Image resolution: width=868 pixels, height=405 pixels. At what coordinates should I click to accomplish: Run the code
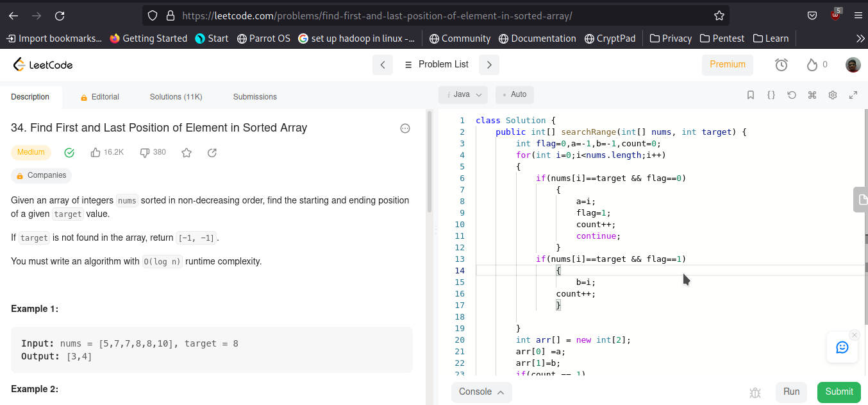click(x=791, y=392)
